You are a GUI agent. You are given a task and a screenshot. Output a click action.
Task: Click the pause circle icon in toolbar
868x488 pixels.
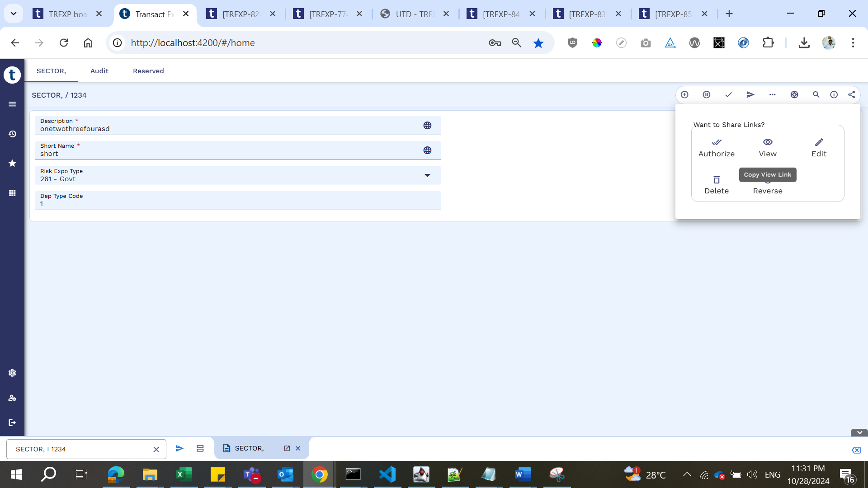tap(707, 94)
